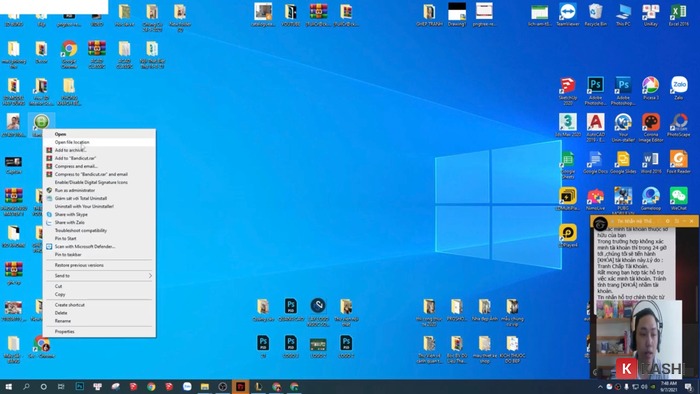Image resolution: width=700 pixels, height=394 pixels.
Task: Select the 3ds Max 2020 desktop shortcut
Action: point(567,125)
